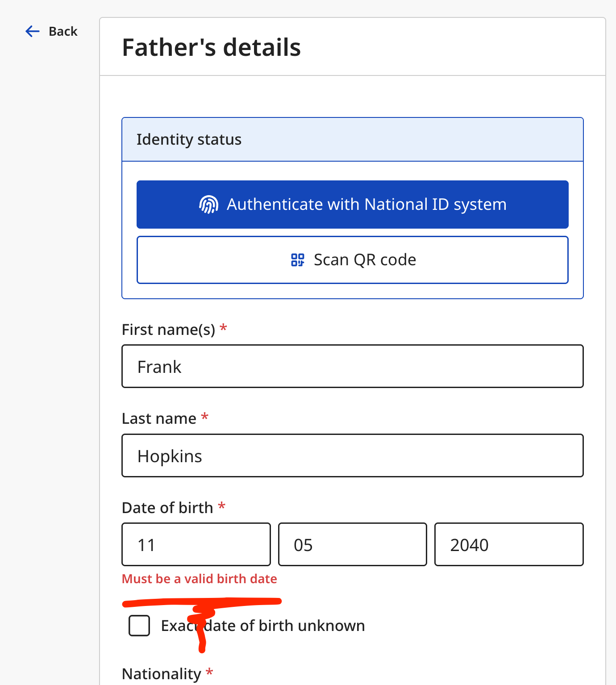Click the Father's details page heading
This screenshot has width=616, height=685.
coord(212,47)
